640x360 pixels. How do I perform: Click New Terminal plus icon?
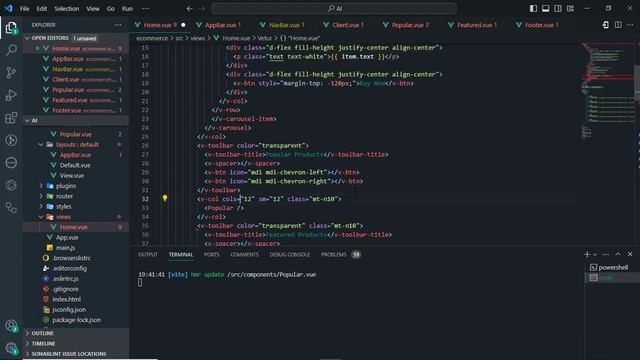click(x=587, y=254)
